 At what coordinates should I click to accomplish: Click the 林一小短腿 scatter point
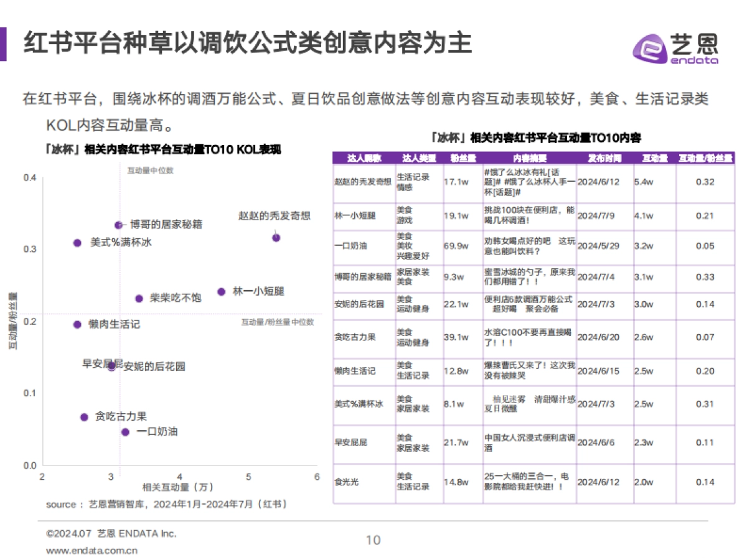click(220, 291)
